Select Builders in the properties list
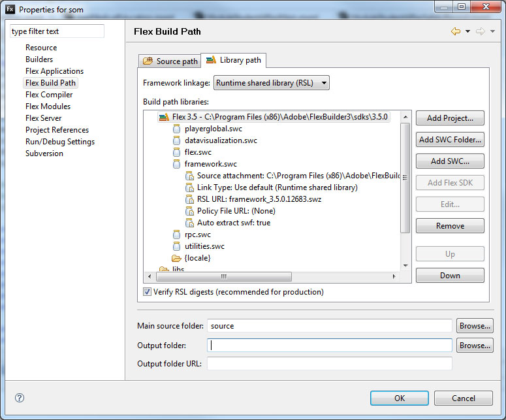Viewport: 506px width, 420px height. (39, 59)
